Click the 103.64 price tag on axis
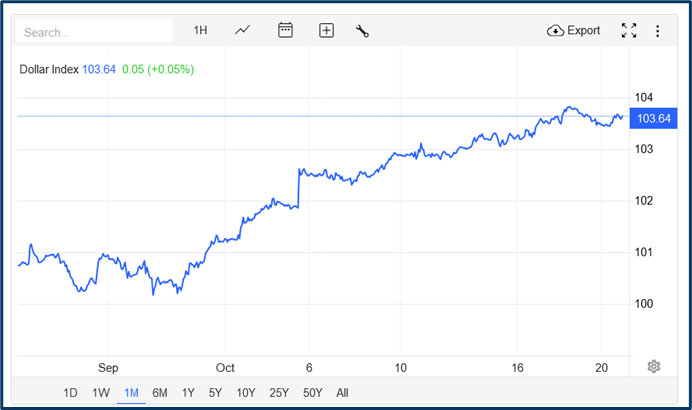The width and height of the screenshot is (692, 410). point(653,118)
